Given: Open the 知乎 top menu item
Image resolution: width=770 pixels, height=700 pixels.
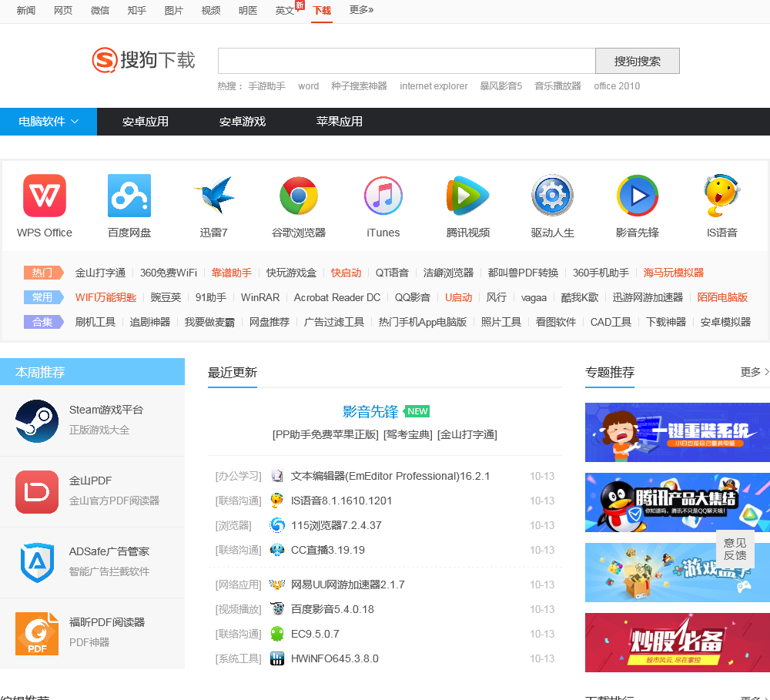Looking at the screenshot, I should (136, 10).
